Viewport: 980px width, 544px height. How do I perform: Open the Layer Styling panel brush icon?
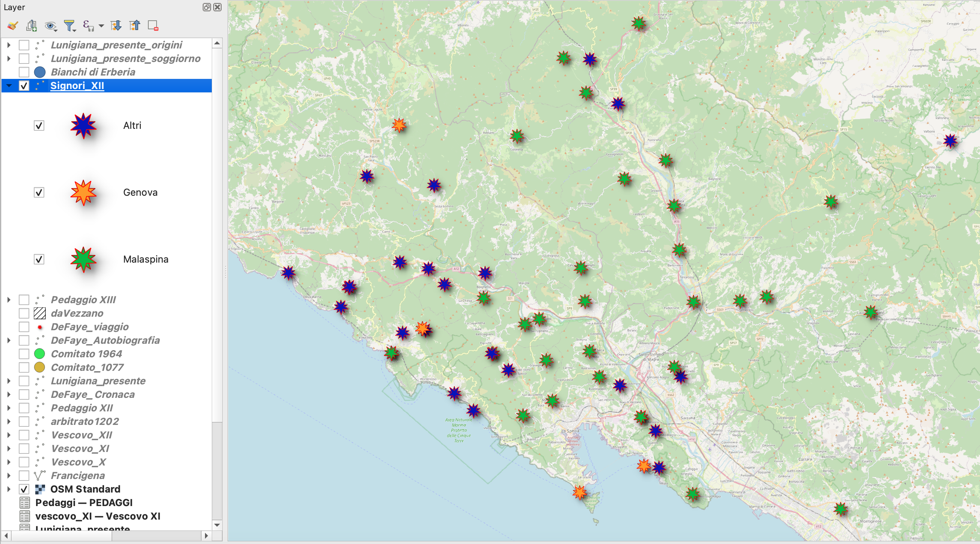click(x=12, y=26)
